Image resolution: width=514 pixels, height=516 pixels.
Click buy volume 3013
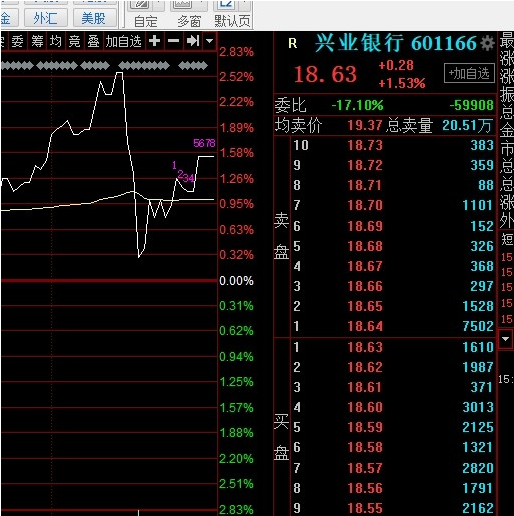tap(478, 407)
